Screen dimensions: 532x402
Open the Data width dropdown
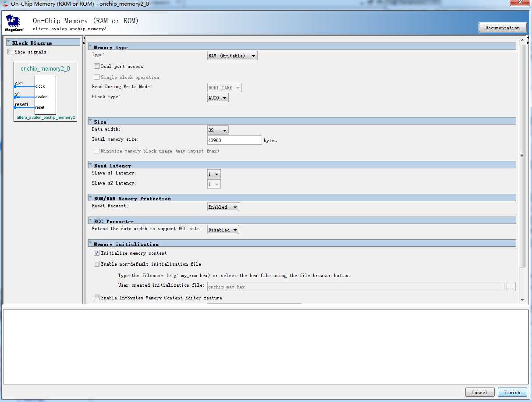(218, 130)
